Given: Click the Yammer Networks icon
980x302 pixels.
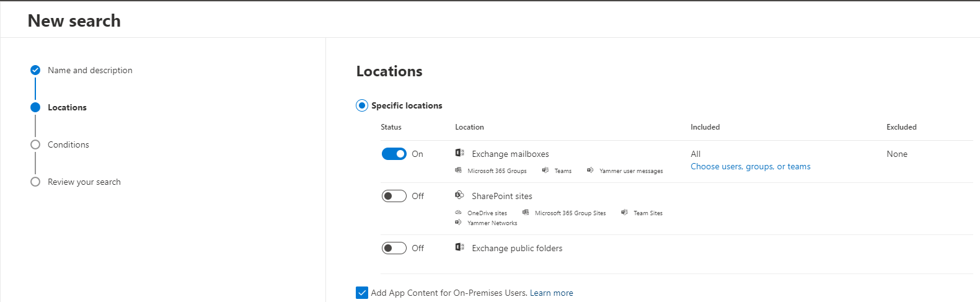Looking at the screenshot, I should [458, 222].
